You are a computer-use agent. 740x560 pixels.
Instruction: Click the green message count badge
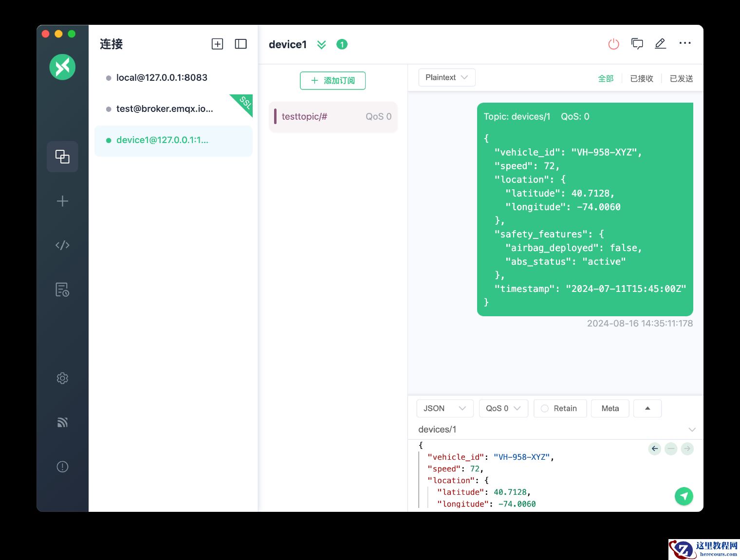click(342, 45)
